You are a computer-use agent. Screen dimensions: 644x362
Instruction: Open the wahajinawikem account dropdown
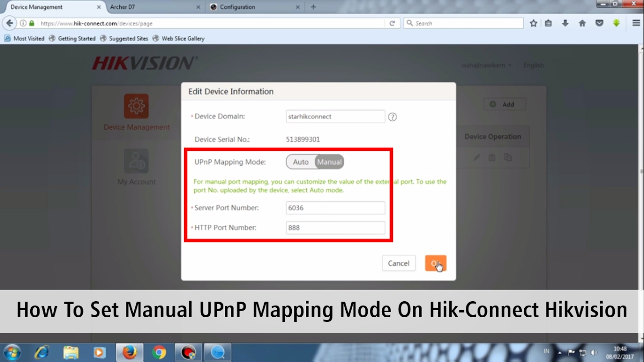pyautogui.click(x=487, y=65)
